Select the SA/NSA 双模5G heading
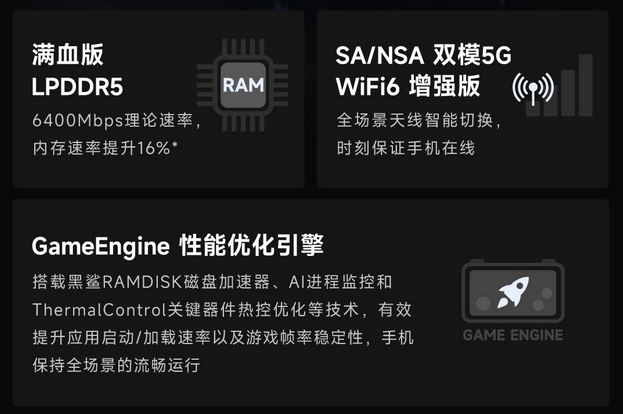The height and width of the screenshot is (414, 623). [x=424, y=55]
